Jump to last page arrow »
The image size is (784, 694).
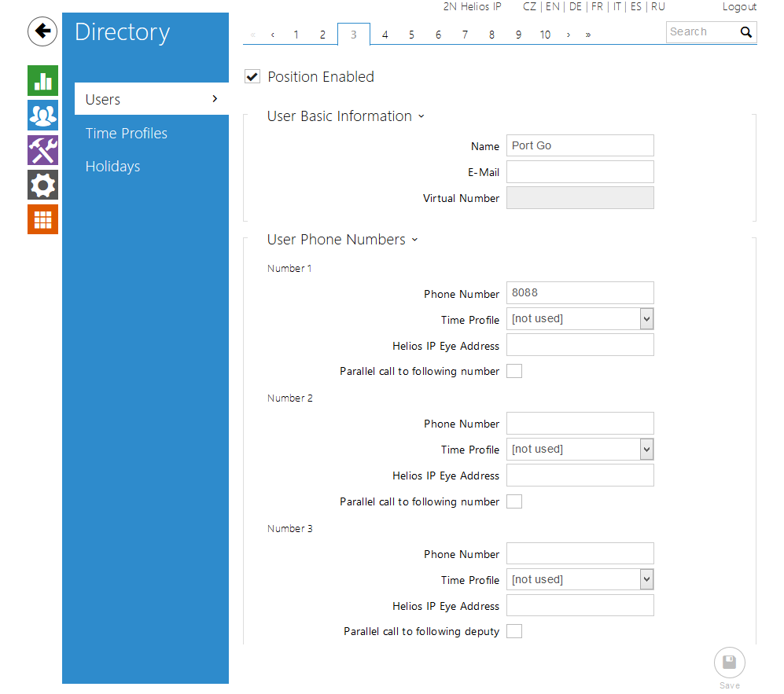tap(588, 35)
